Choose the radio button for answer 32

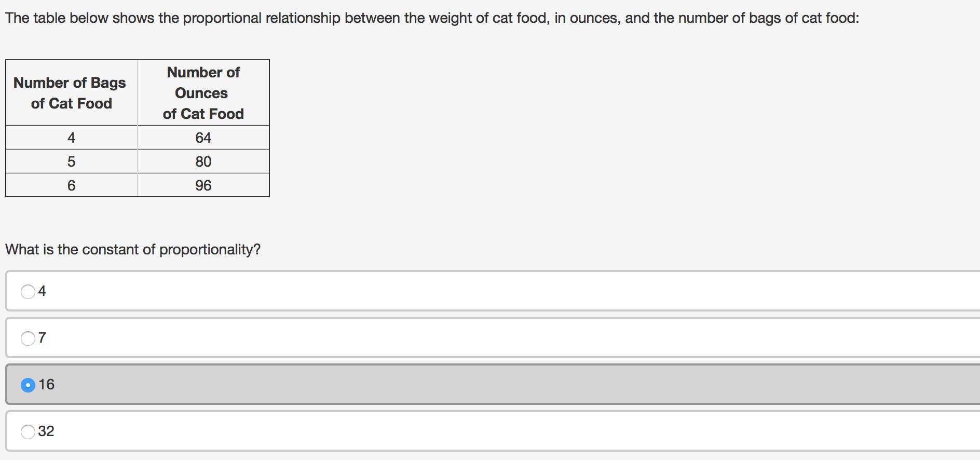(x=28, y=431)
